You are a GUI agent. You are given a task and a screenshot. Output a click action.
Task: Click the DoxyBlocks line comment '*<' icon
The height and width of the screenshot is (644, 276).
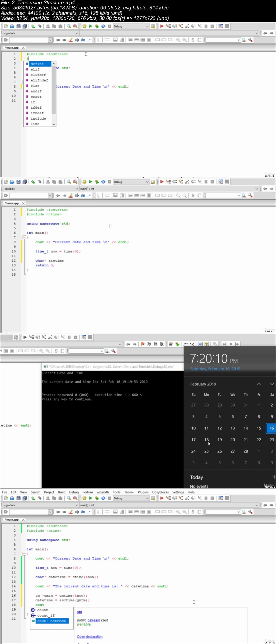(x=192, y=344)
